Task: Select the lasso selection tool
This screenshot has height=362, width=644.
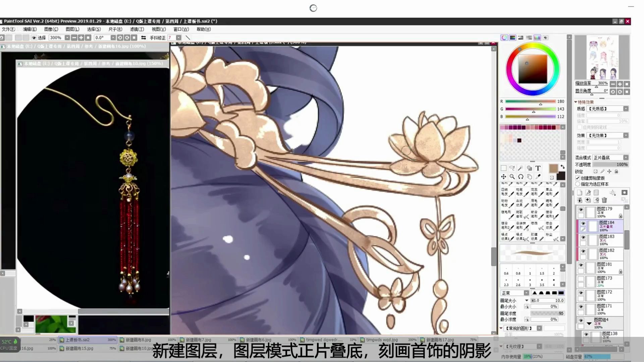Action: pos(512,168)
